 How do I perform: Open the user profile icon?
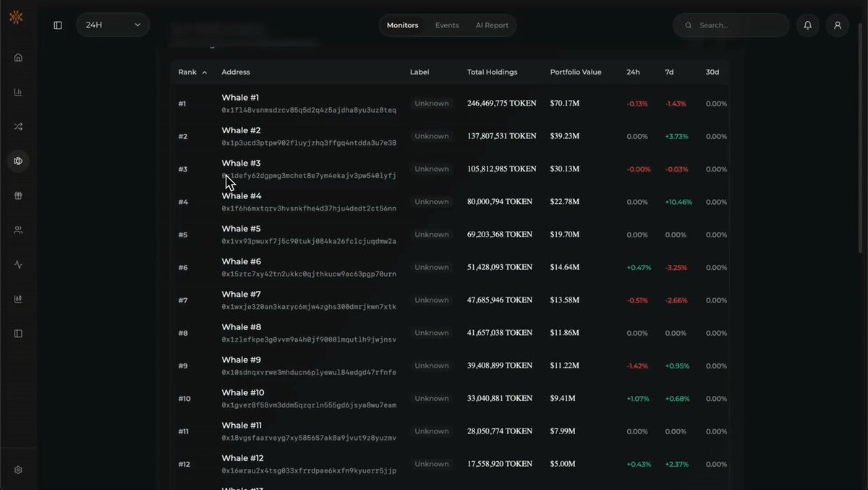tap(838, 25)
